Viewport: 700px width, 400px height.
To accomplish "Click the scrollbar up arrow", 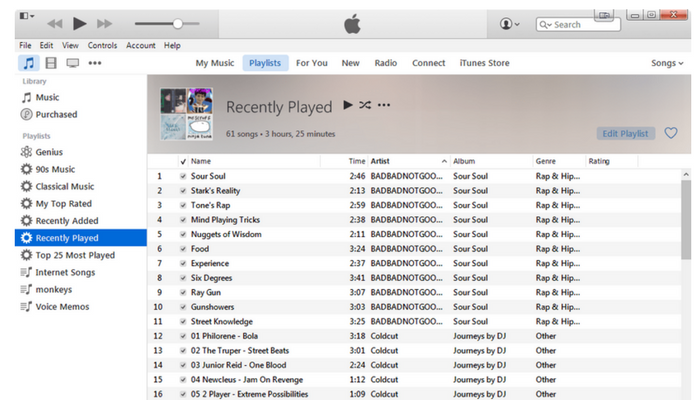I will pyautogui.click(x=686, y=175).
